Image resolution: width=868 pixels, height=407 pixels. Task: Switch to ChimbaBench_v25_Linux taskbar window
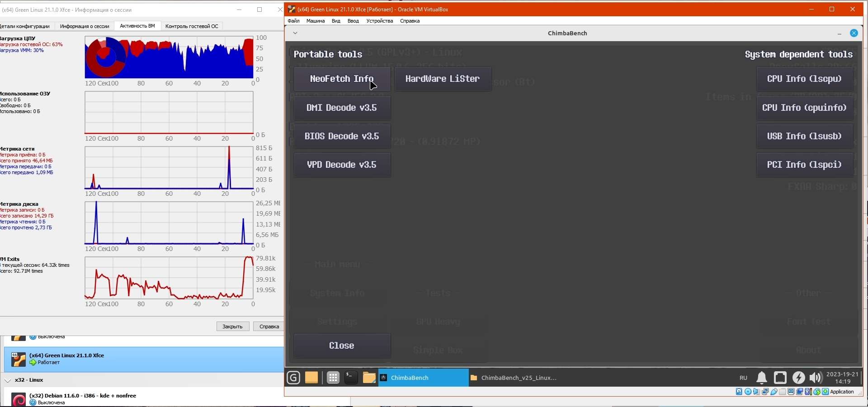pyautogui.click(x=514, y=378)
